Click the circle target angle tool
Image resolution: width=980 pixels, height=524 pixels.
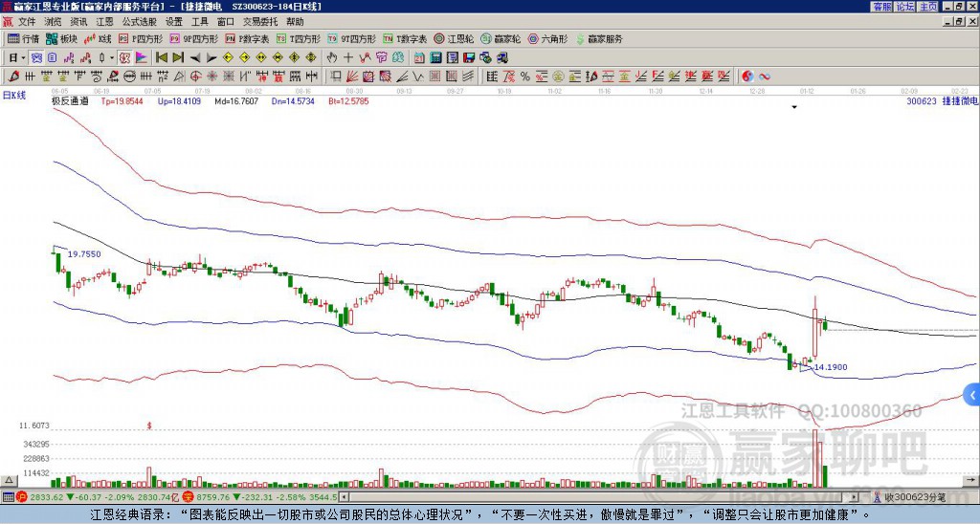[195, 76]
